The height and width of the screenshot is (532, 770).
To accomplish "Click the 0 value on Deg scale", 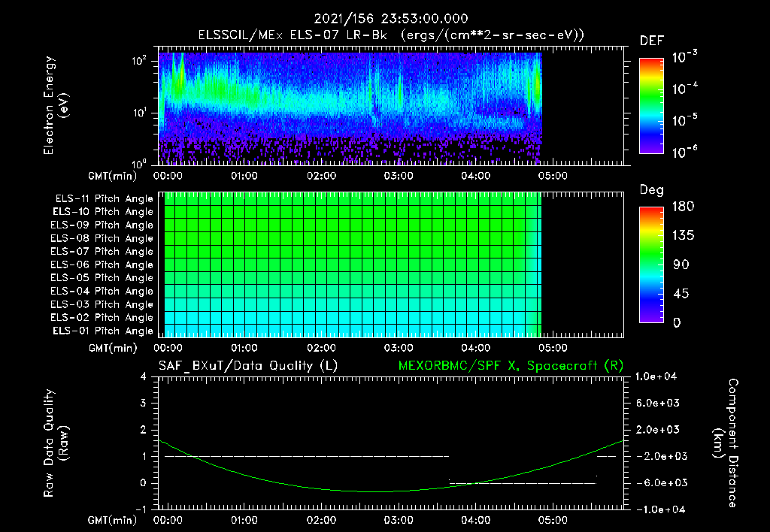I will coord(677,323).
